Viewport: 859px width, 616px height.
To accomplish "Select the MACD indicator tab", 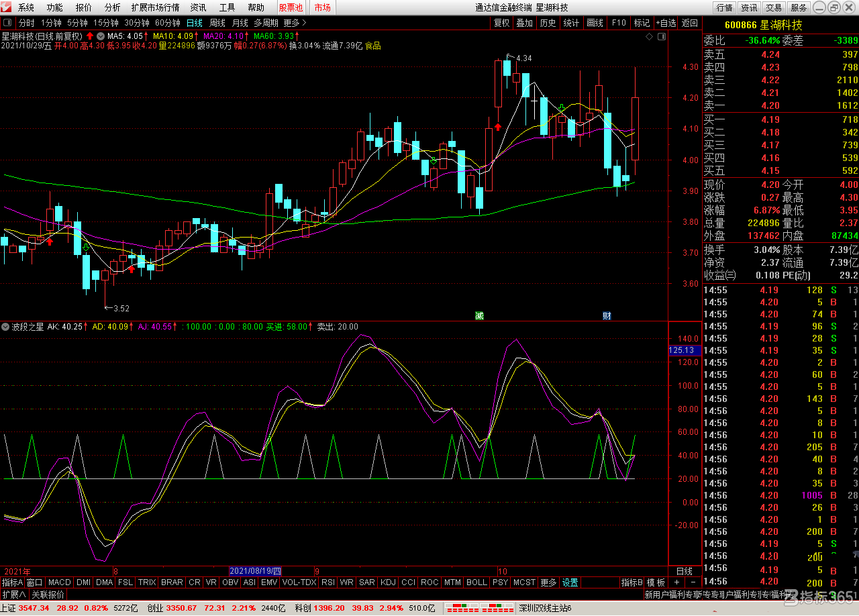I will click(59, 582).
